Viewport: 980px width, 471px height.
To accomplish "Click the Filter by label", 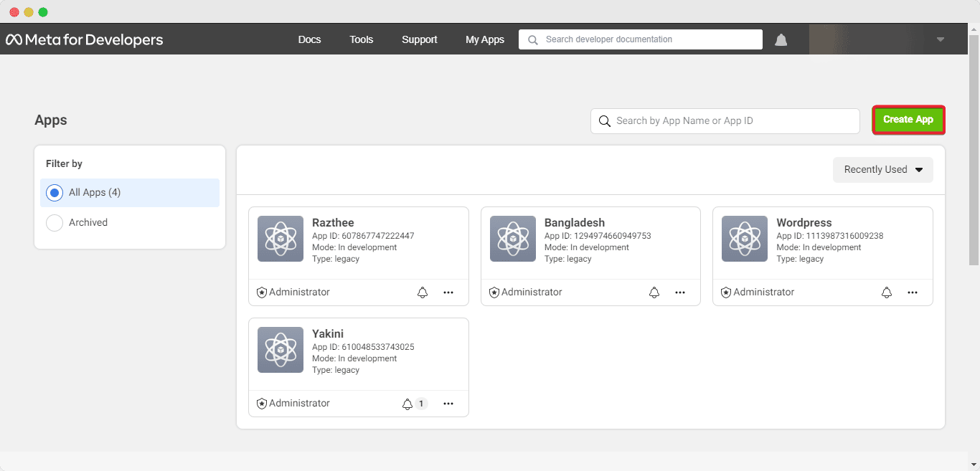I will pyautogui.click(x=64, y=164).
